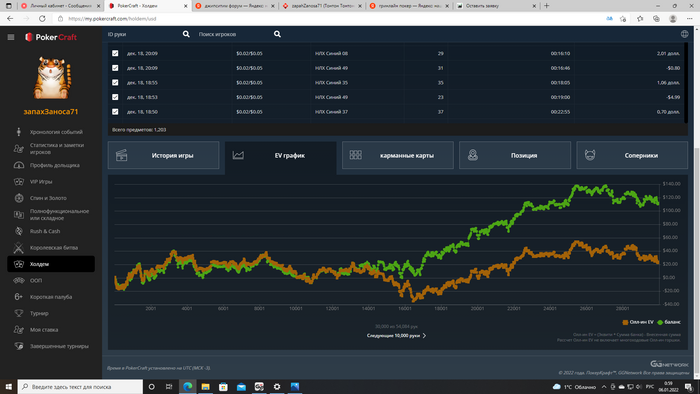Click the -$4.99 result cell
This screenshot has width=700, height=394.
673,97
